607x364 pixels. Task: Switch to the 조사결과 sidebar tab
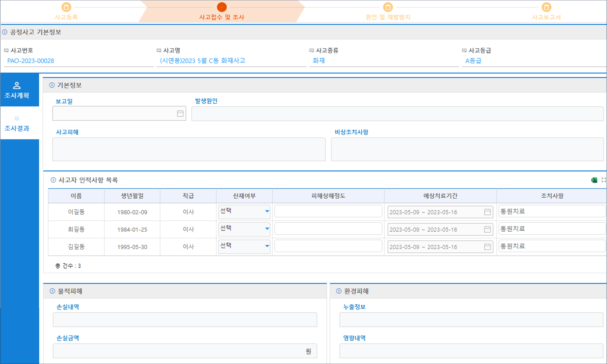pos(20,123)
